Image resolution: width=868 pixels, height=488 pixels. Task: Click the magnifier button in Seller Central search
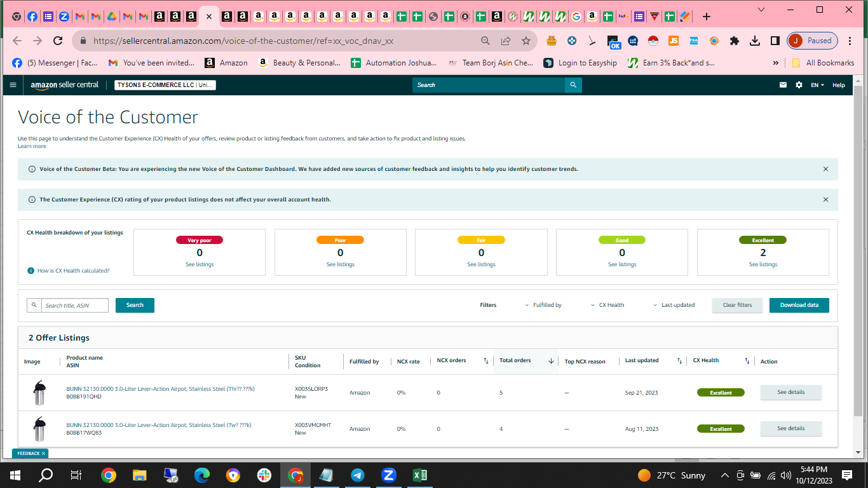pyautogui.click(x=573, y=85)
